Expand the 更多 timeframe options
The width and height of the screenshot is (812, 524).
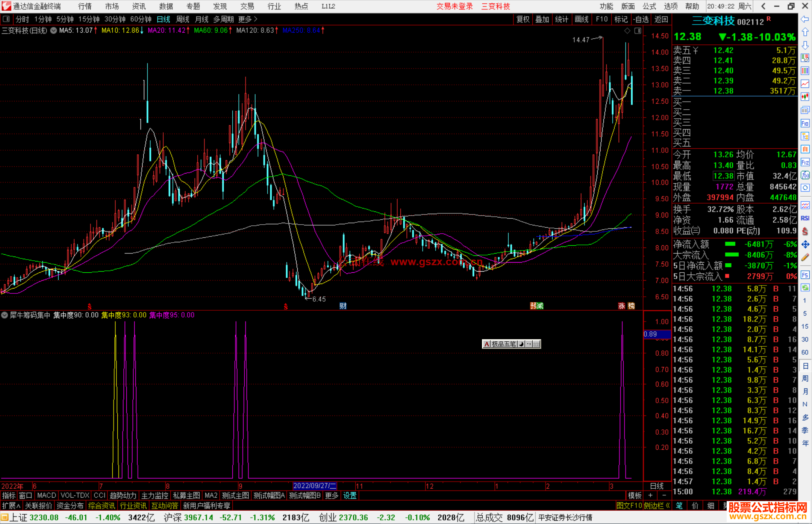pyautogui.click(x=248, y=19)
